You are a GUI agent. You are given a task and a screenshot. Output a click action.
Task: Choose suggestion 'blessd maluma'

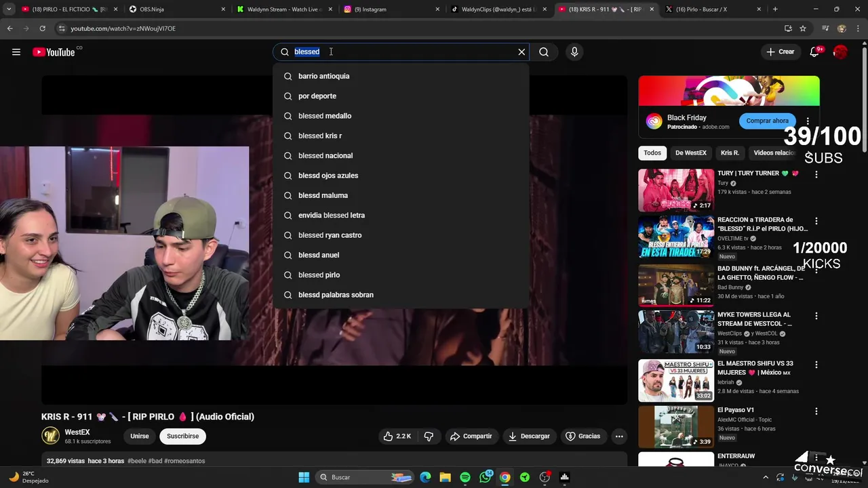pyautogui.click(x=401, y=195)
